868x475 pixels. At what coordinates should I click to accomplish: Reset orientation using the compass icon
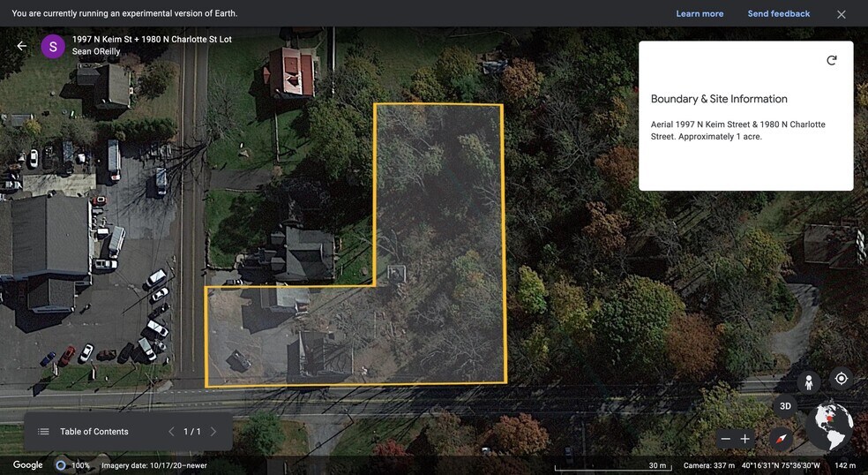pos(781,439)
